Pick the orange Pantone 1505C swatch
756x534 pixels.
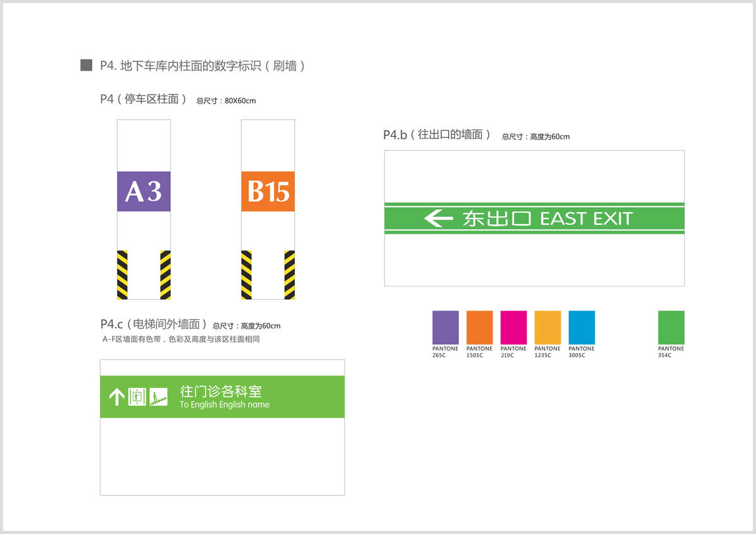tap(479, 327)
